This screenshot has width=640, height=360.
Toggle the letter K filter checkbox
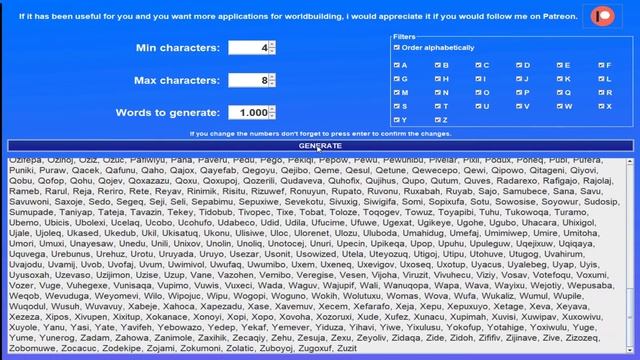point(560,79)
